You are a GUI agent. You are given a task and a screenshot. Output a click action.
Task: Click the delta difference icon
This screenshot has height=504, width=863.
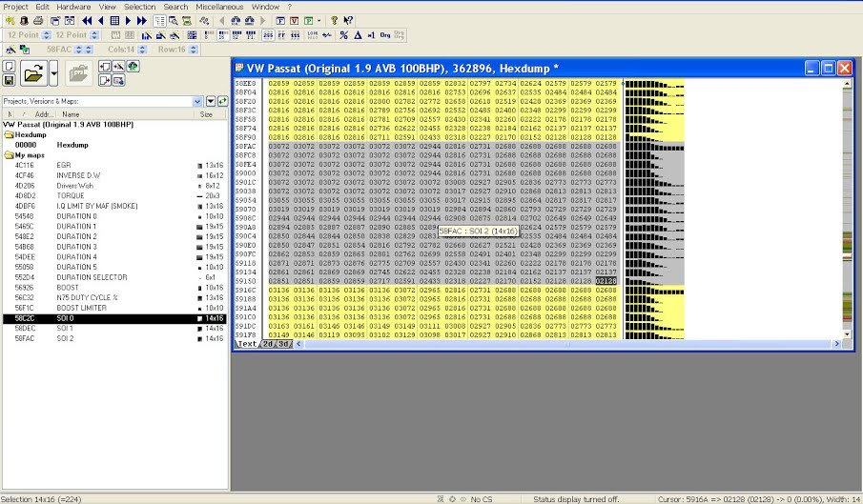pyautogui.click(x=358, y=35)
